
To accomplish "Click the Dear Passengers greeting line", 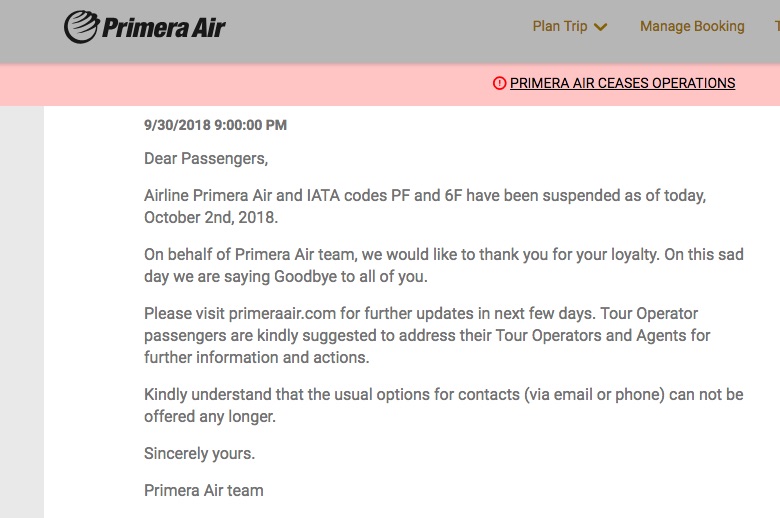I will (x=206, y=158).
